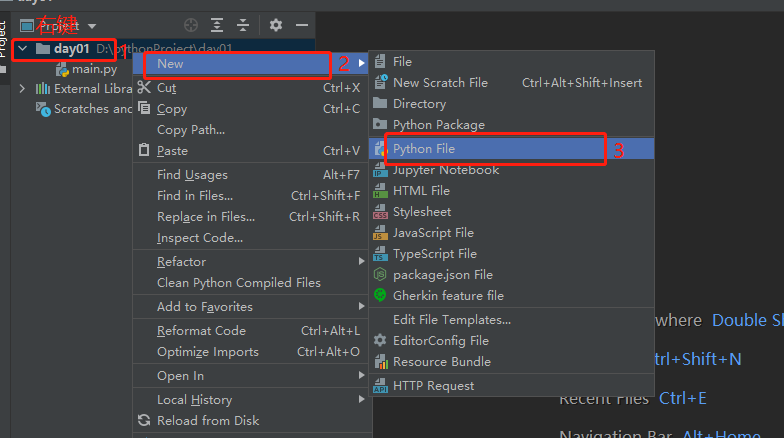784x438 pixels.
Task: Click the Stylesheet CSS icon
Action: (x=380, y=212)
